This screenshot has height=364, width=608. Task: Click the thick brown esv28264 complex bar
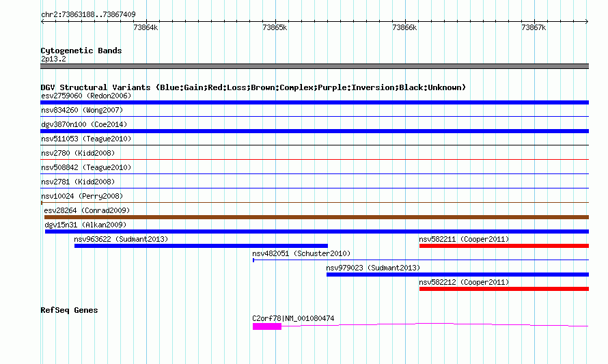pos(316,217)
